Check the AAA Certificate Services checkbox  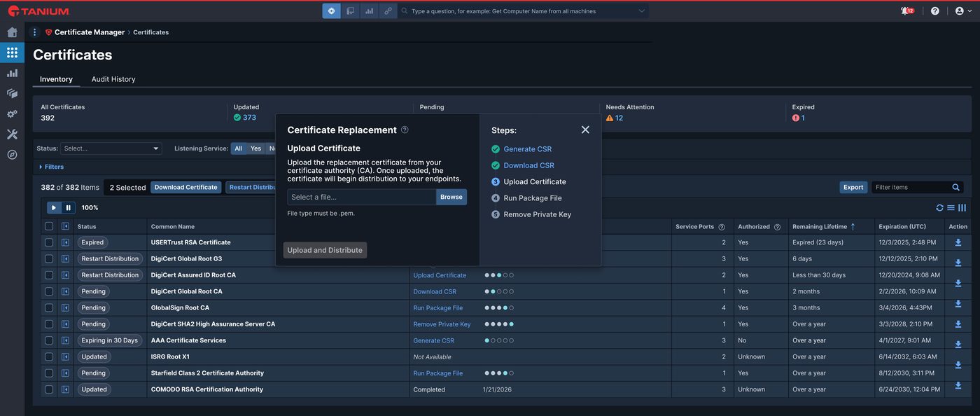coord(49,340)
